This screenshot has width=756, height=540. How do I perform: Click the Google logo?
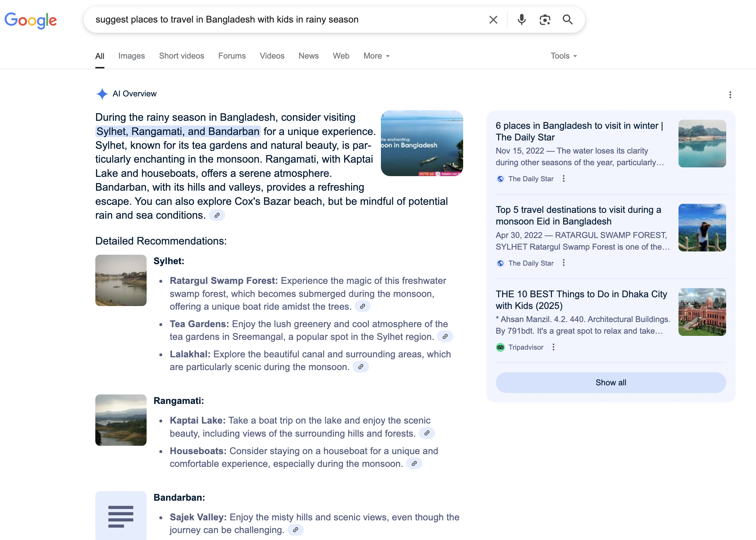(x=31, y=20)
